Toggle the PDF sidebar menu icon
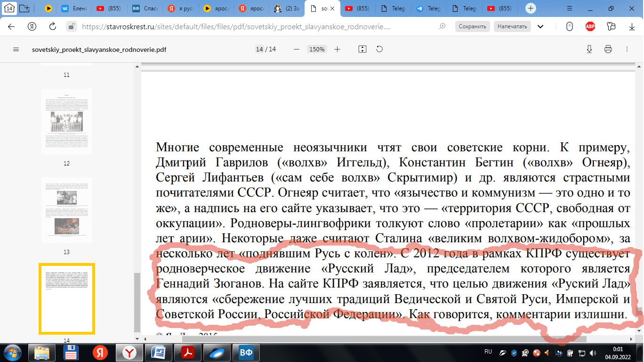Viewport: 644px width, 362px height. pyautogui.click(x=16, y=49)
